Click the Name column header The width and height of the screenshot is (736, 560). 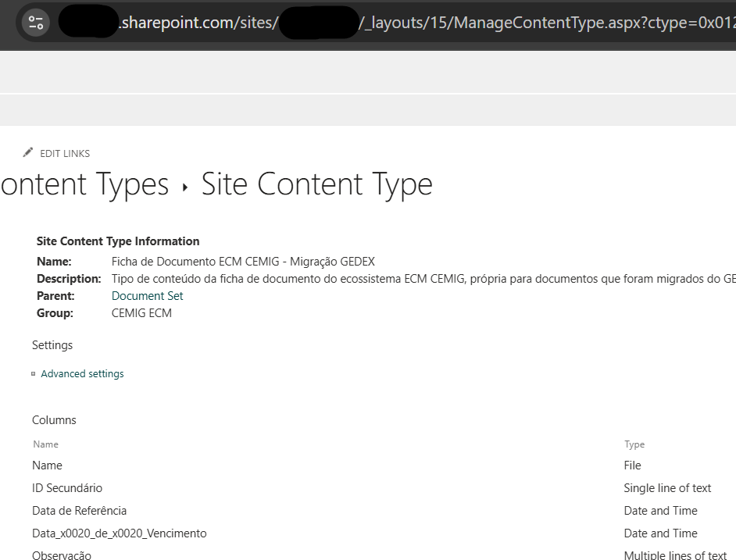point(45,444)
